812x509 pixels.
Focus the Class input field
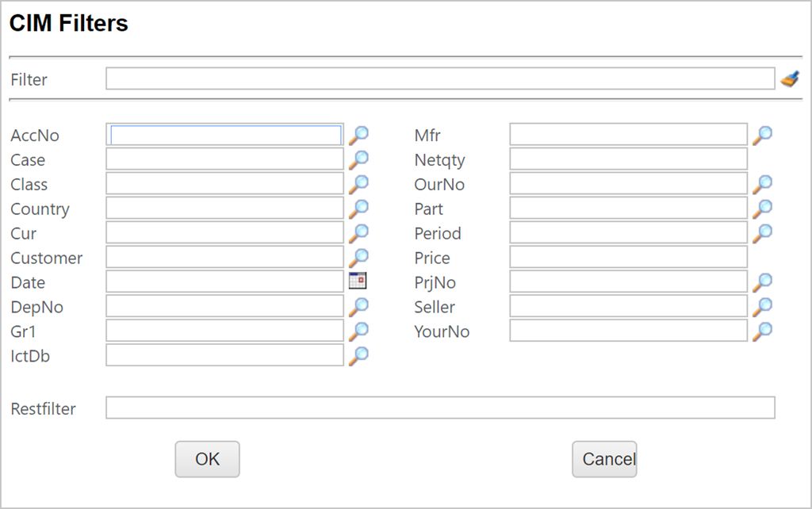pyautogui.click(x=224, y=184)
